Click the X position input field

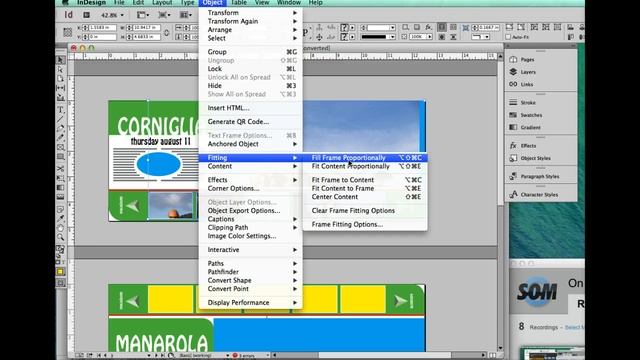[x=102, y=28]
